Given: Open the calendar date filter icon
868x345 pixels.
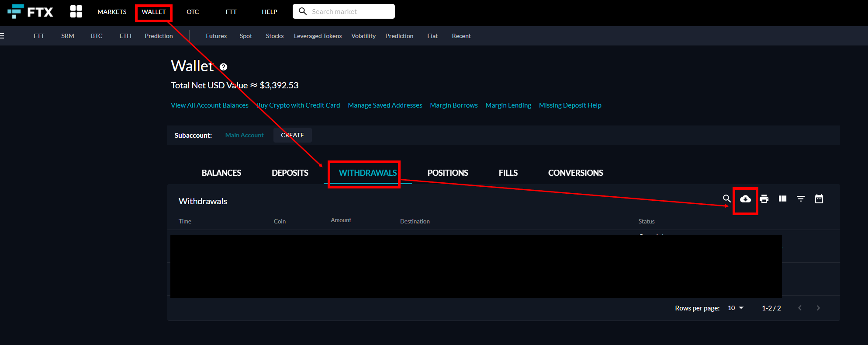Looking at the screenshot, I should (x=819, y=199).
